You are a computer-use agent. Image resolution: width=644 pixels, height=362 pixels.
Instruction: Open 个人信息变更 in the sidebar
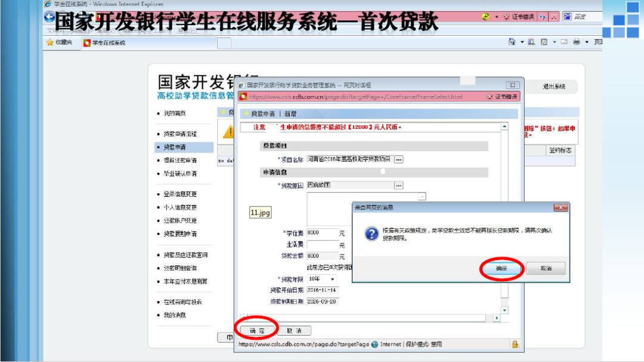[x=180, y=208]
